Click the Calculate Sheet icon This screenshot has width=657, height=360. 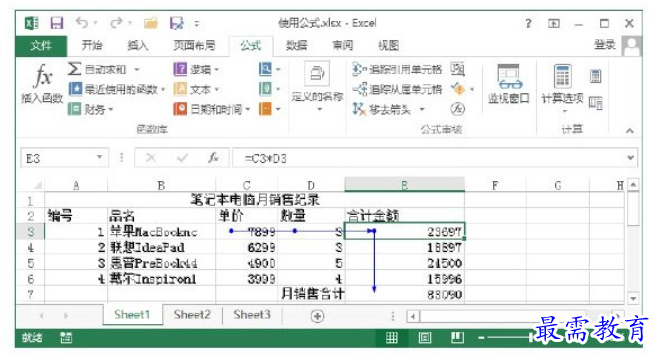(595, 102)
